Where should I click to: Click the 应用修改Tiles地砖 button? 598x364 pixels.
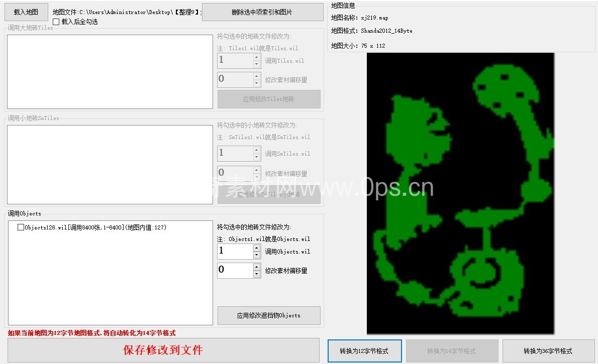(x=268, y=99)
